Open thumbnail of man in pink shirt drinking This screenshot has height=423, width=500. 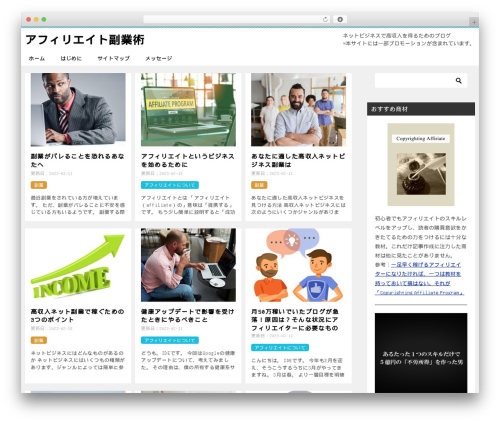click(188, 265)
